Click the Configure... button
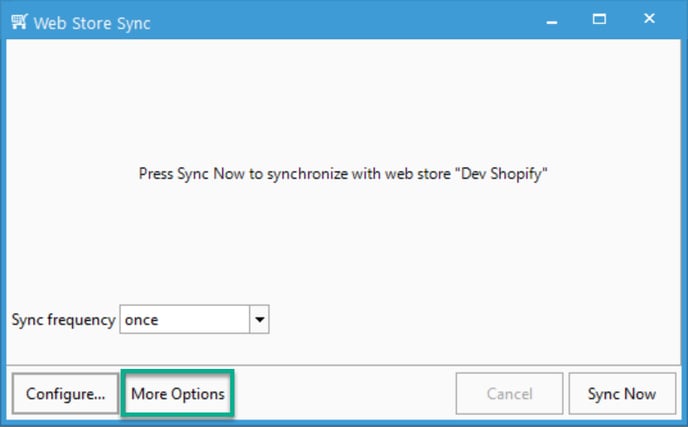The image size is (688, 427). [x=65, y=393]
